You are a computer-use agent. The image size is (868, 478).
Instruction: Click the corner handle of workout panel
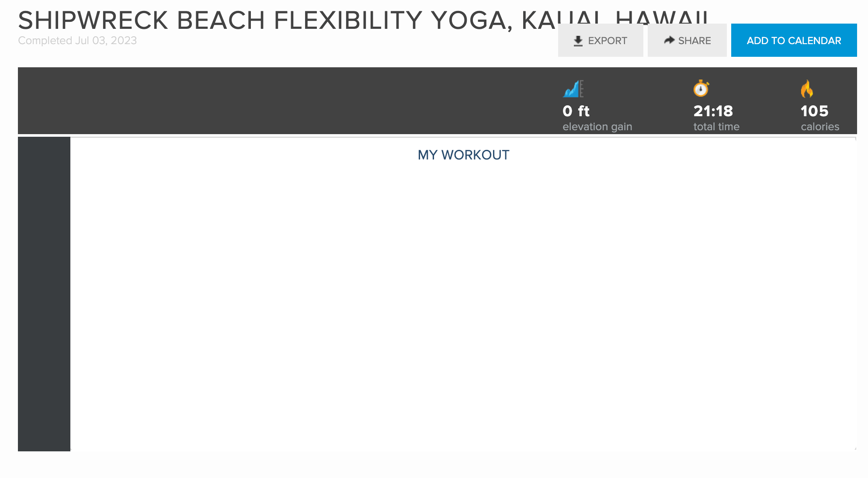click(855, 448)
